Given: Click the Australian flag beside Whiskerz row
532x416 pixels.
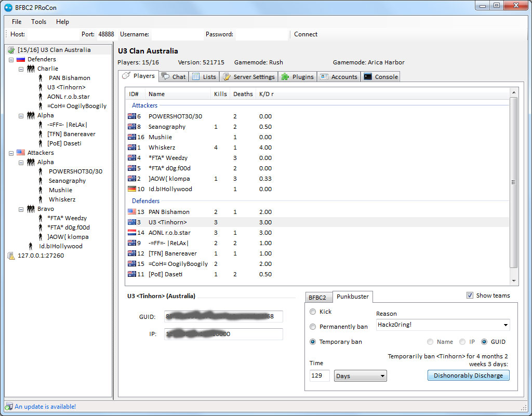Looking at the screenshot, I should pyautogui.click(x=132, y=147).
